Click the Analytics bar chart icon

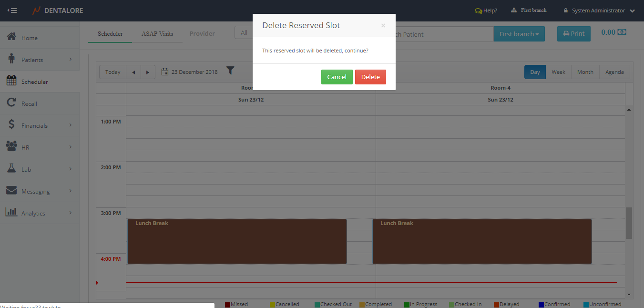pos(12,213)
